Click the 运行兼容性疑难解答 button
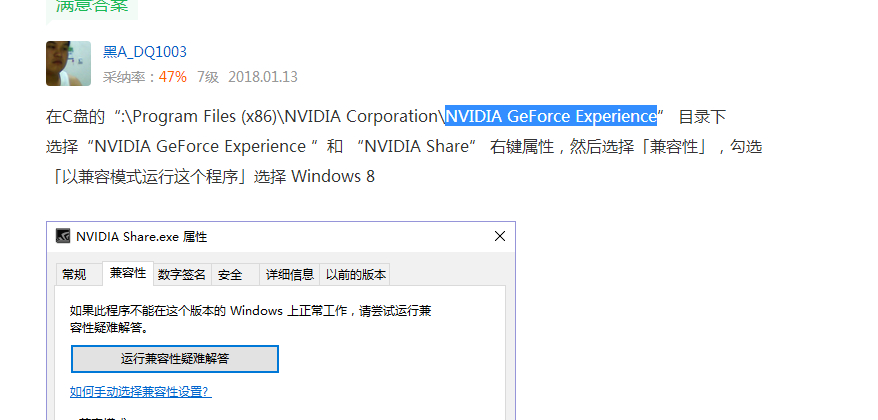 click(175, 359)
